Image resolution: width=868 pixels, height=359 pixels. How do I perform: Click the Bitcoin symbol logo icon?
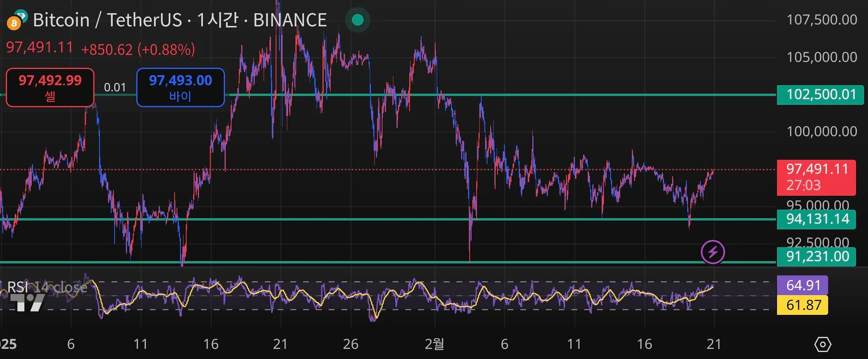pyautogui.click(x=16, y=20)
